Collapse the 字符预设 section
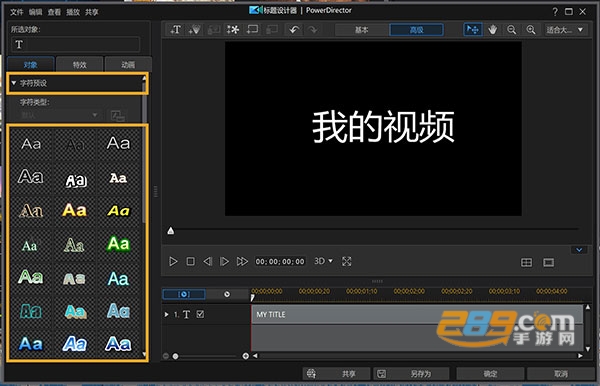 [x=14, y=83]
